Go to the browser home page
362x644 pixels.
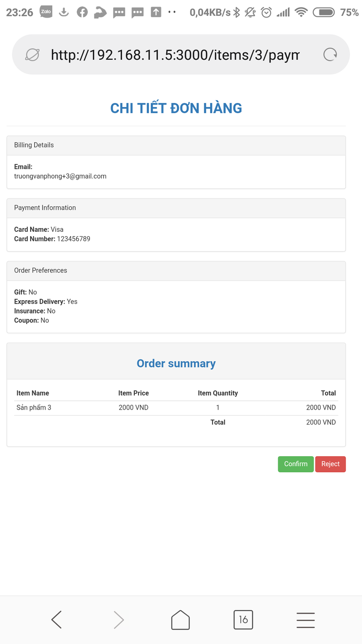(x=180, y=620)
